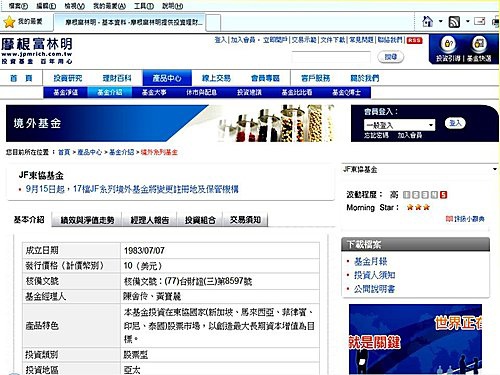Click the Read Mail toolbar icon

(x=479, y=21)
